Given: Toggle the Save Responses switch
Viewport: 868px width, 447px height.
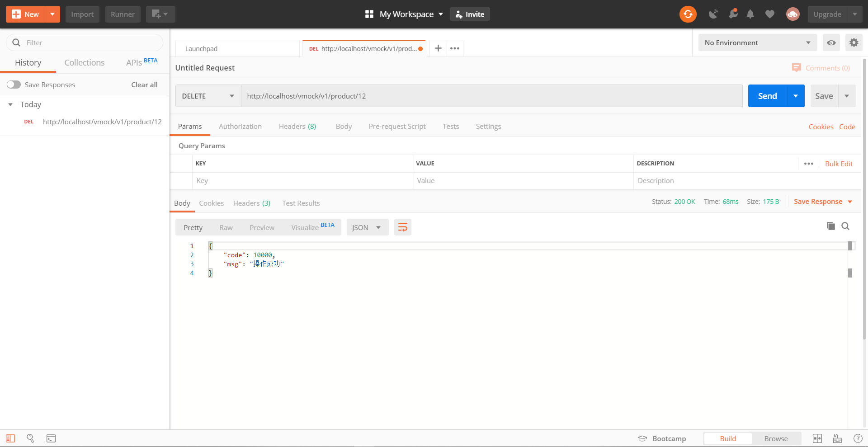Looking at the screenshot, I should click(x=14, y=85).
